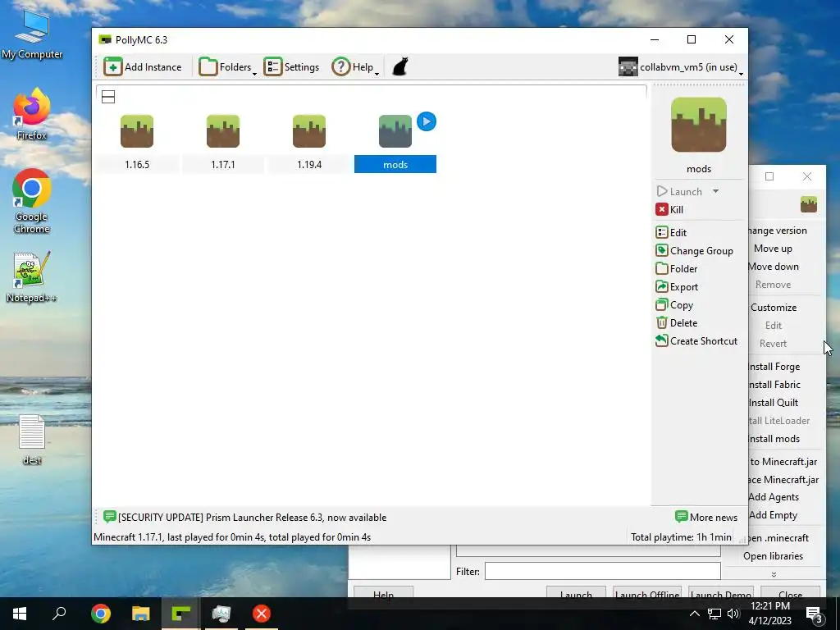Click the Filter input field
Screen dimensions: 840x630
(602, 572)
